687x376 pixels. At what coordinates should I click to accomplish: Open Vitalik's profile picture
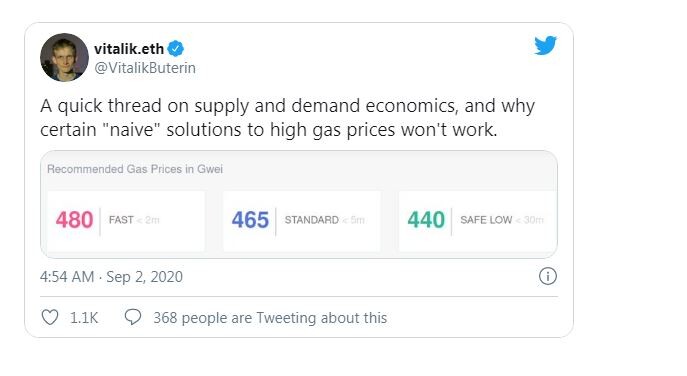(x=64, y=57)
